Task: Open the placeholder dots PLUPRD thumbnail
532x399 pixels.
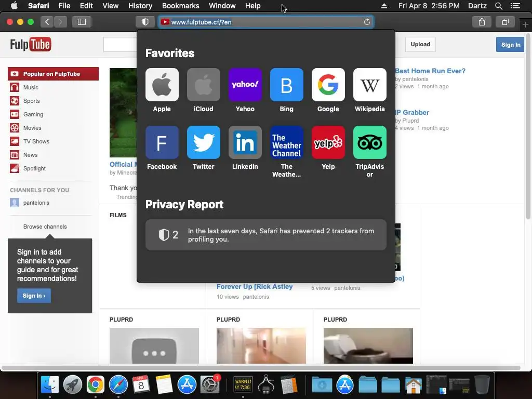Action: 154,345
